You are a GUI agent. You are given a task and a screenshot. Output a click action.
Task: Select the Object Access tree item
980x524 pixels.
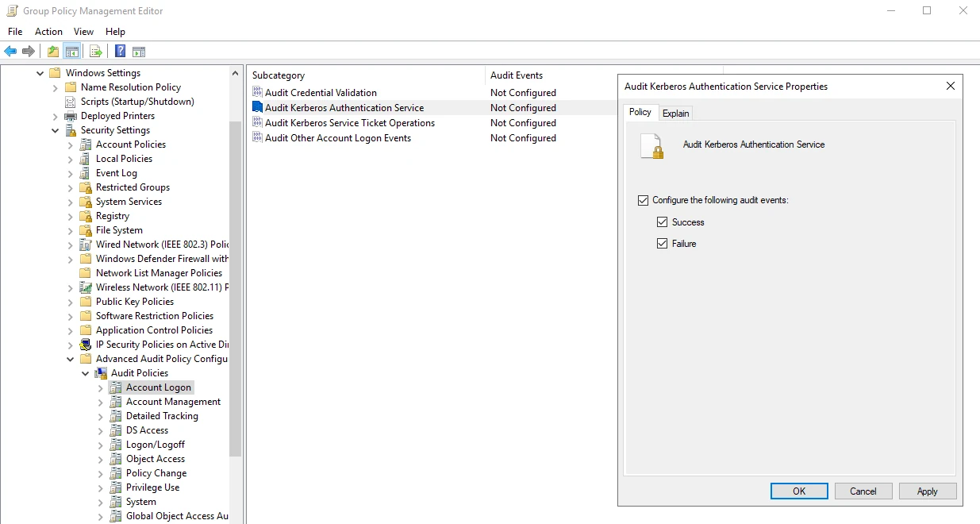(x=156, y=459)
